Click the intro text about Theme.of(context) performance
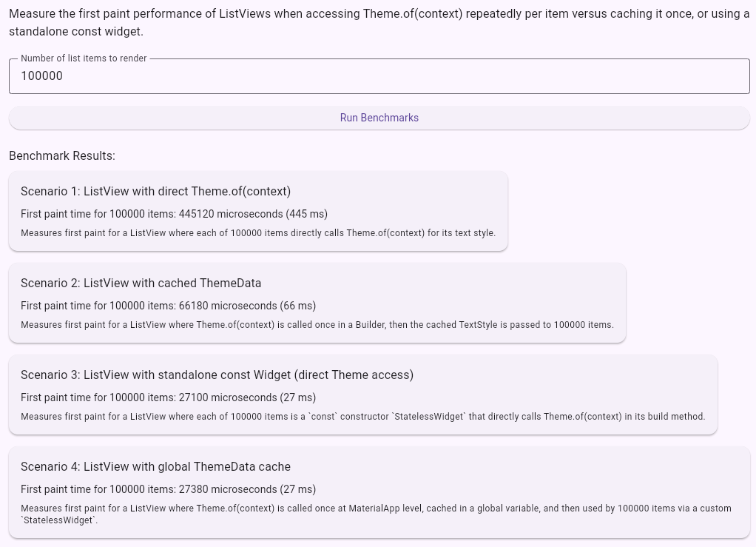Image resolution: width=756 pixels, height=547 pixels. [379, 22]
